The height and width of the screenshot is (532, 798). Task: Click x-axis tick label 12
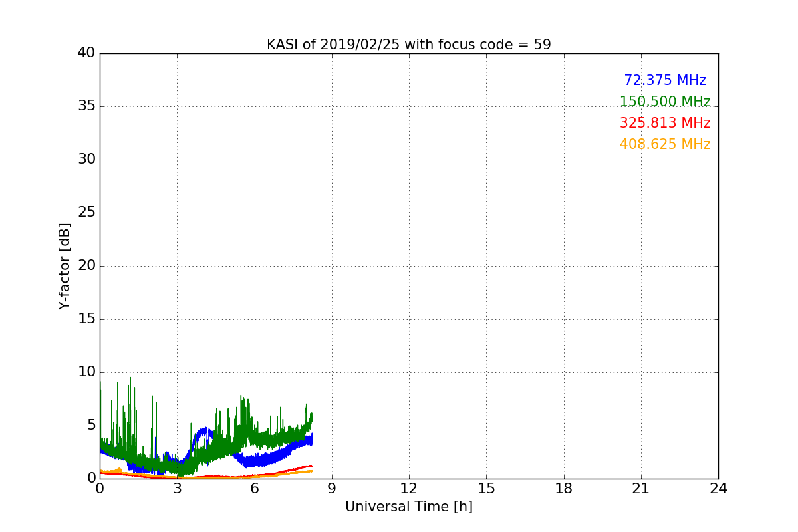tap(409, 489)
